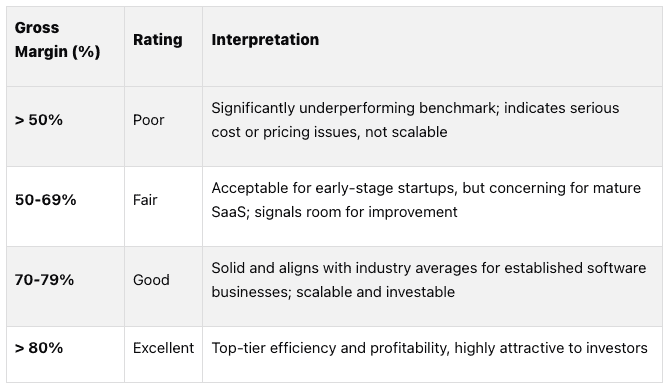Select the '70-79%' gross margin cell
The image size is (670, 389).
point(65,286)
